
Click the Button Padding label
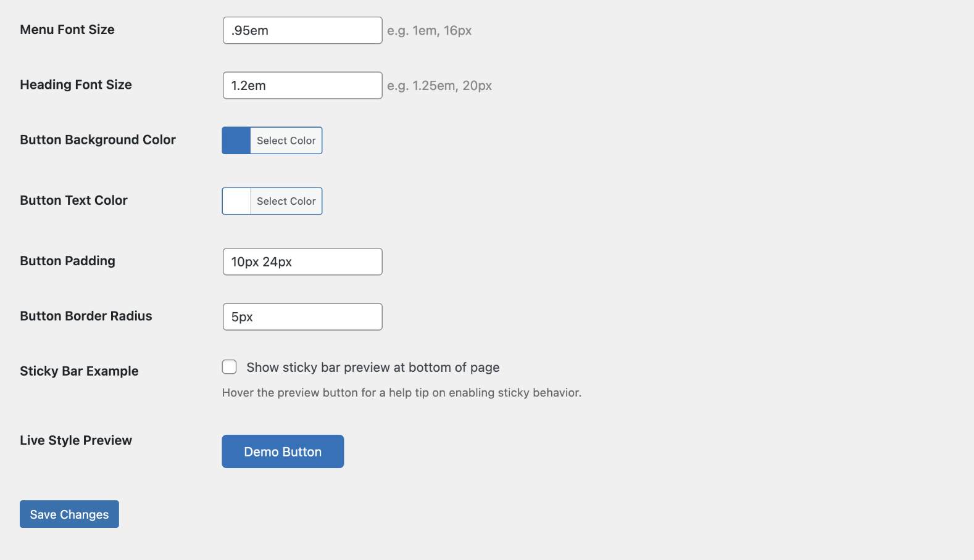pos(67,261)
